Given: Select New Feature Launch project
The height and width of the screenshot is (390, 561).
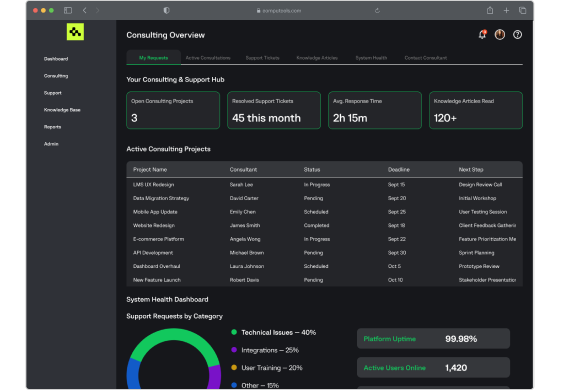Looking at the screenshot, I should pos(325,280).
